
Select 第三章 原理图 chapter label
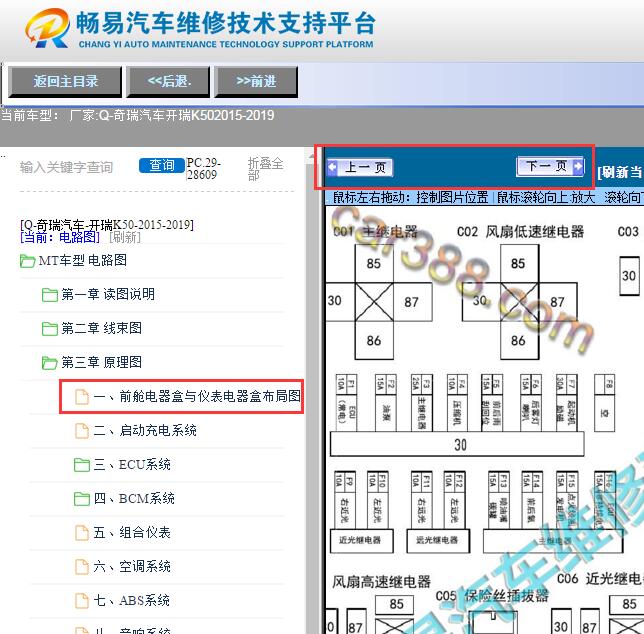coord(101,363)
